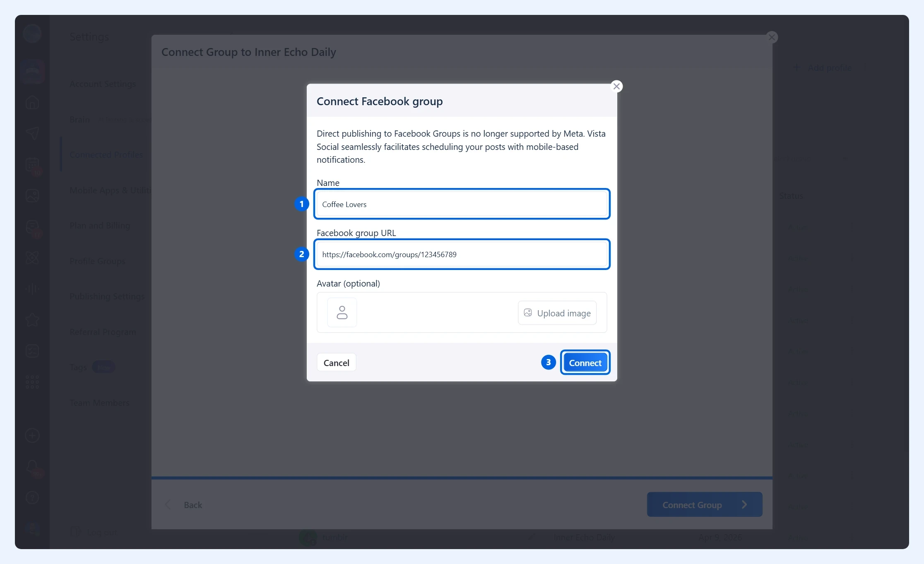Click the Status column header
The height and width of the screenshot is (564, 924).
point(791,196)
